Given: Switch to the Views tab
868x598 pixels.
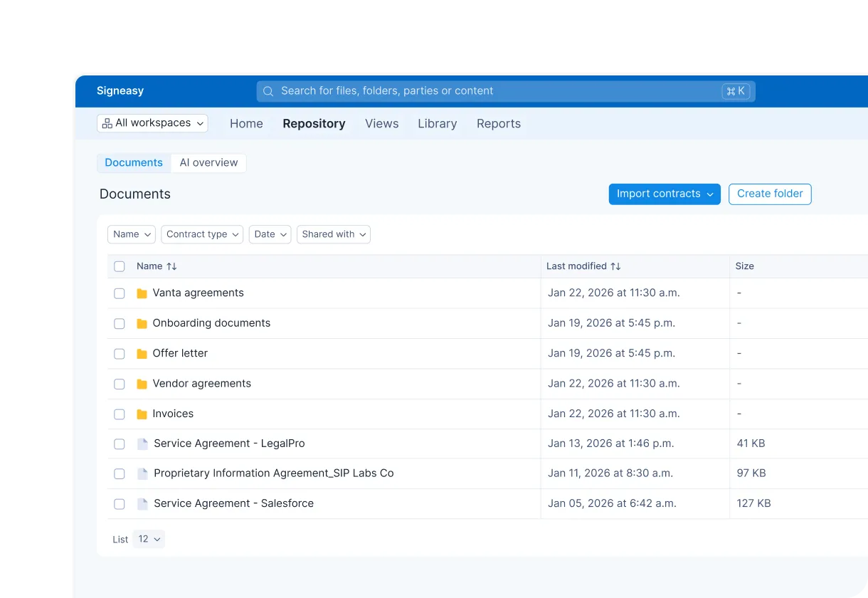Looking at the screenshot, I should pos(381,123).
